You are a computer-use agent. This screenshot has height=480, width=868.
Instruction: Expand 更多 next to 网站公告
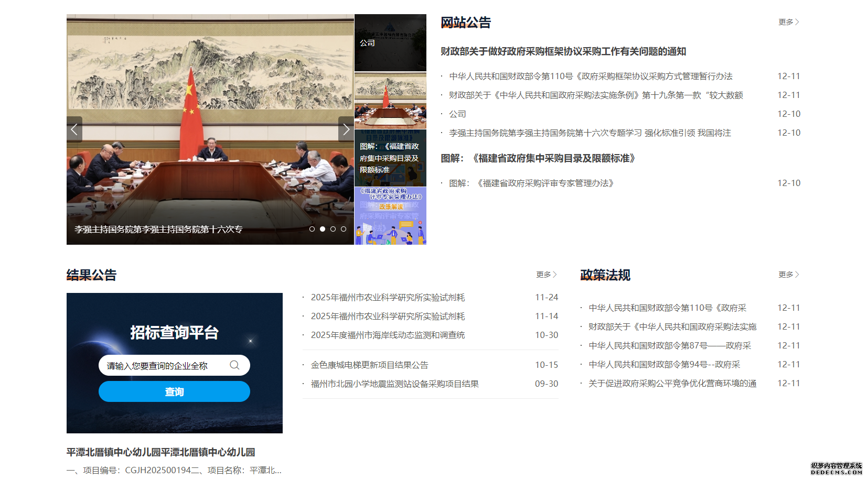tap(788, 22)
